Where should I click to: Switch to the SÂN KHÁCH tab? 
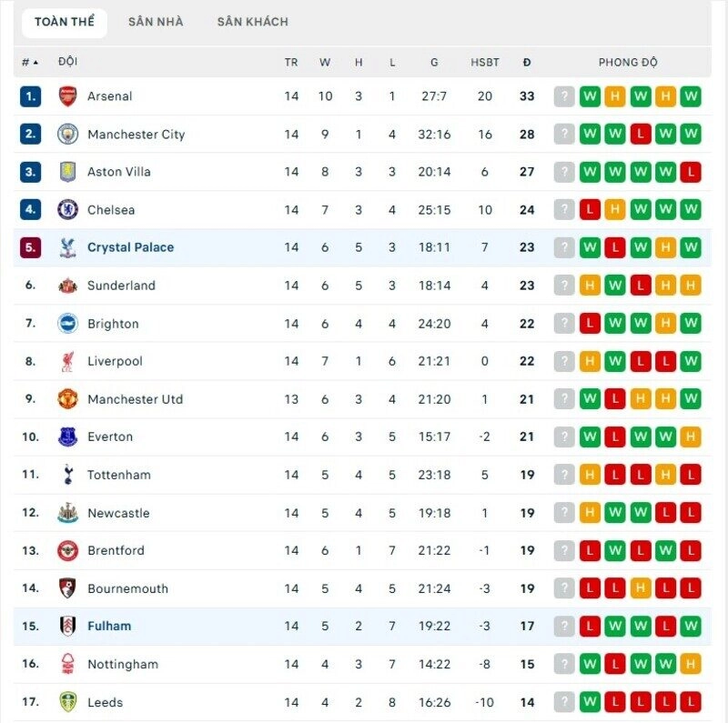click(x=252, y=21)
